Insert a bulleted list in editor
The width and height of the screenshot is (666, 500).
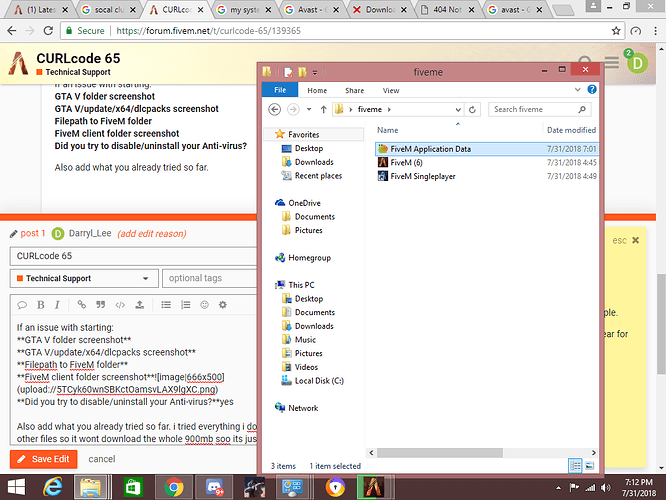164,305
